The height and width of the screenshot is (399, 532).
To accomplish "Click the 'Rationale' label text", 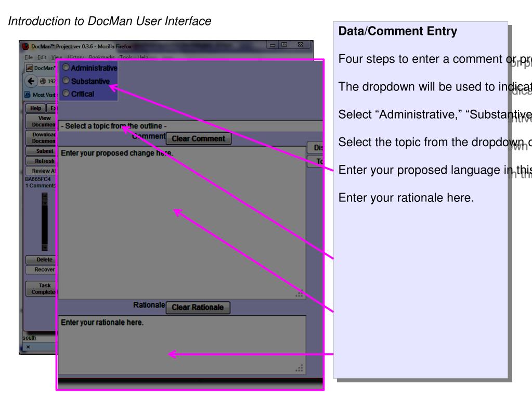I will pyautogui.click(x=149, y=305).
